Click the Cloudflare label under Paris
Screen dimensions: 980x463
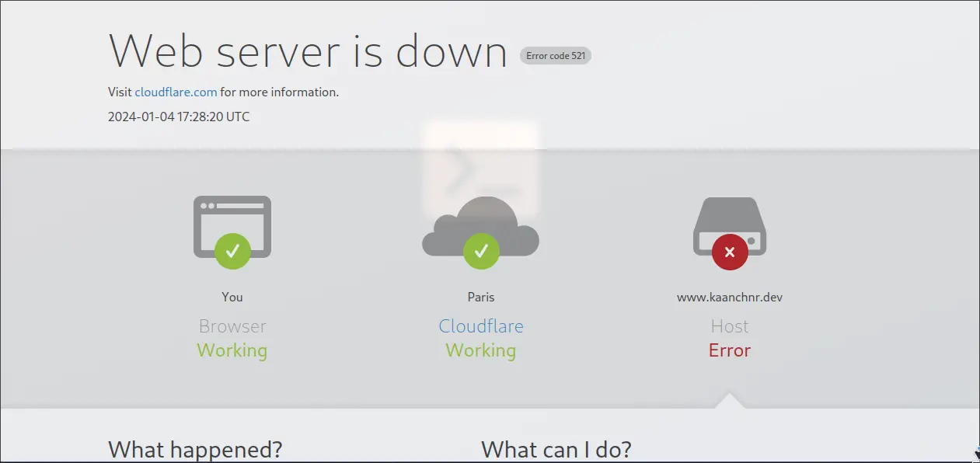pos(481,326)
